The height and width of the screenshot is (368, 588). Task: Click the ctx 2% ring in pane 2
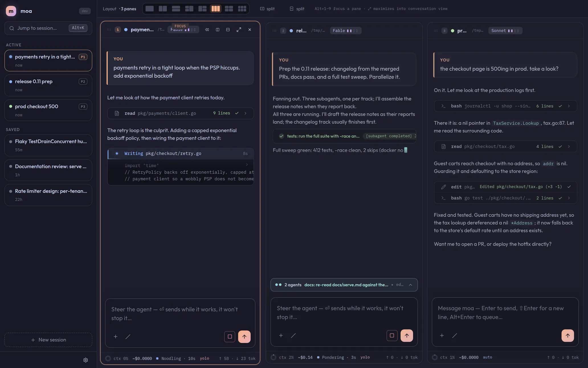pos(273,357)
